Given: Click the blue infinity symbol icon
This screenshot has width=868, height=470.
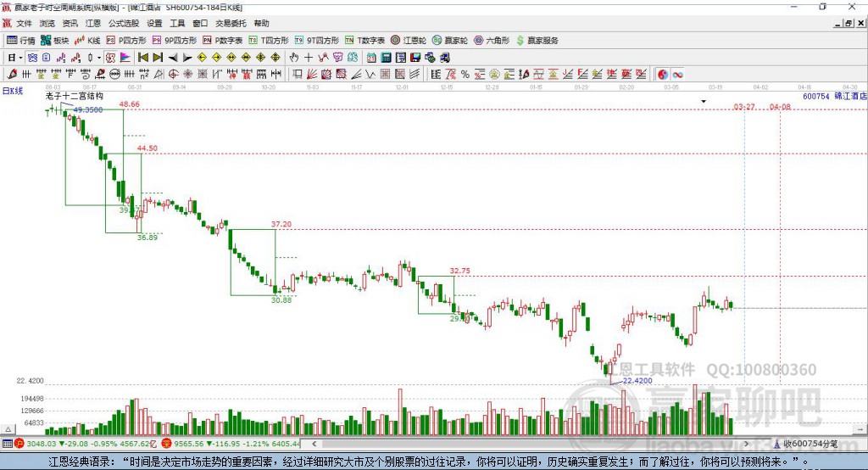Looking at the screenshot, I should (677, 75).
